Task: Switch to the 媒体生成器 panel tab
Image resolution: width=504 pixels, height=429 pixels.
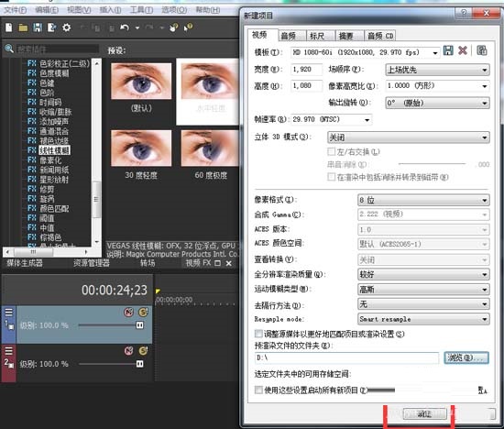Action: [x=25, y=263]
